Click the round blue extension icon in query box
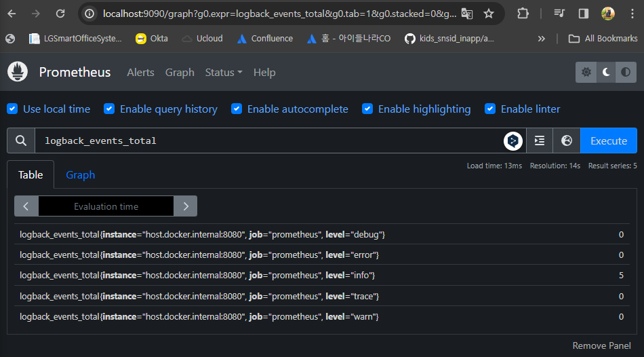This screenshot has height=357, width=644. point(513,140)
